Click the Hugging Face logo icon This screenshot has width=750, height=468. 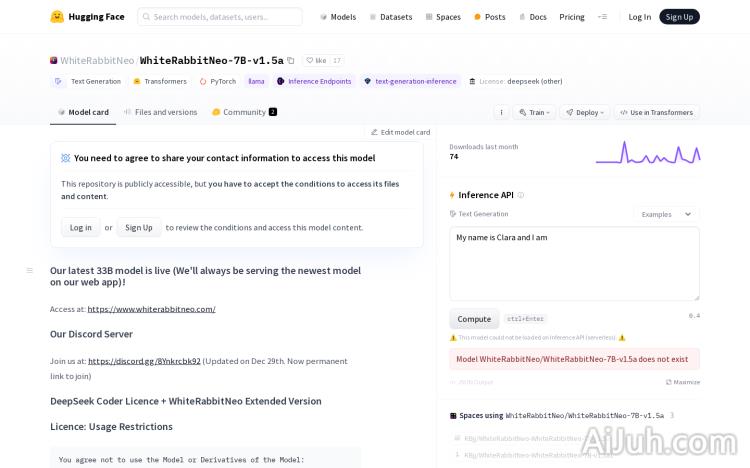point(57,17)
